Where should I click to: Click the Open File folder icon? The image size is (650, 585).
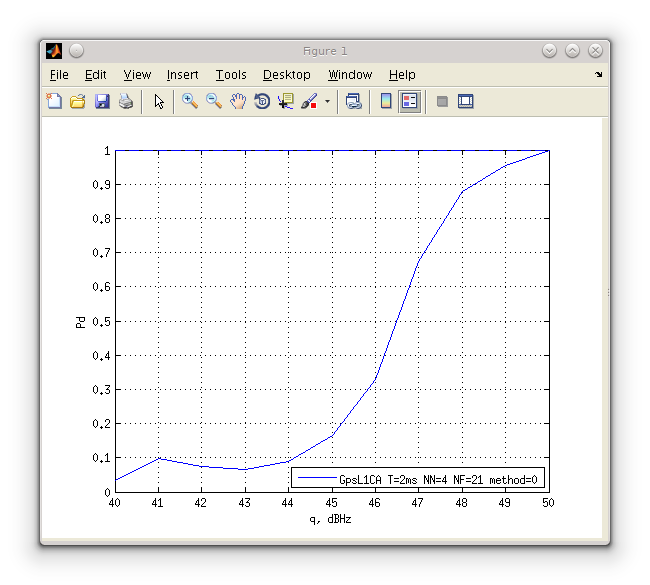78,101
